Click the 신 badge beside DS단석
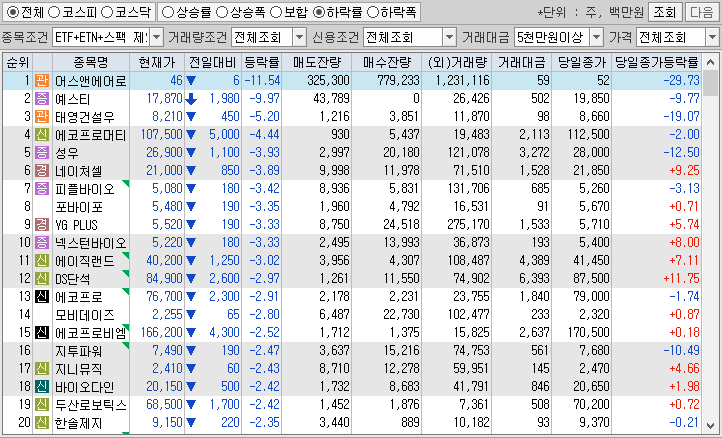Viewport: 722px width, 438px height. click(x=42, y=278)
